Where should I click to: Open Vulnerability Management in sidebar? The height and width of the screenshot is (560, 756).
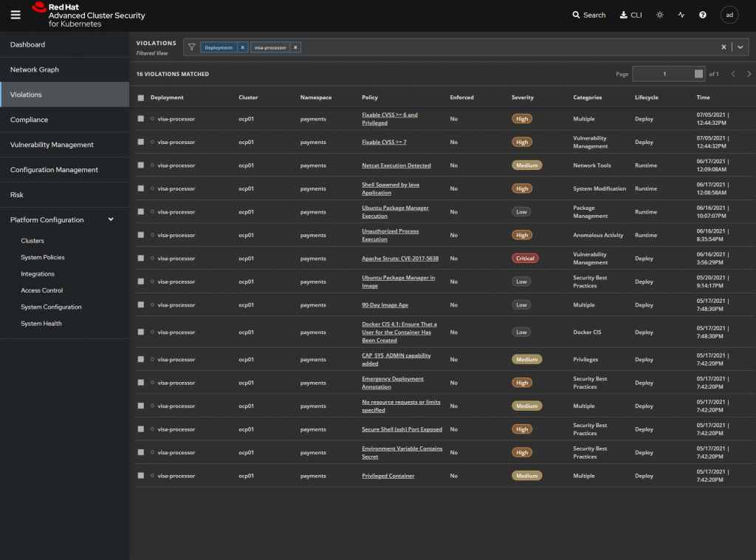pyautogui.click(x=65, y=145)
